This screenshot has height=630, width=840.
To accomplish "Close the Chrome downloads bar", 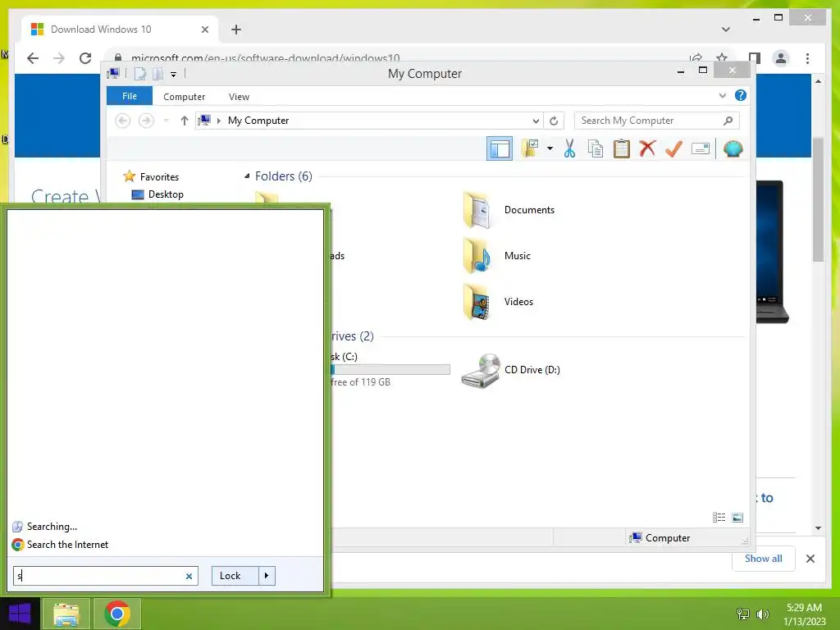I will pos(810,559).
